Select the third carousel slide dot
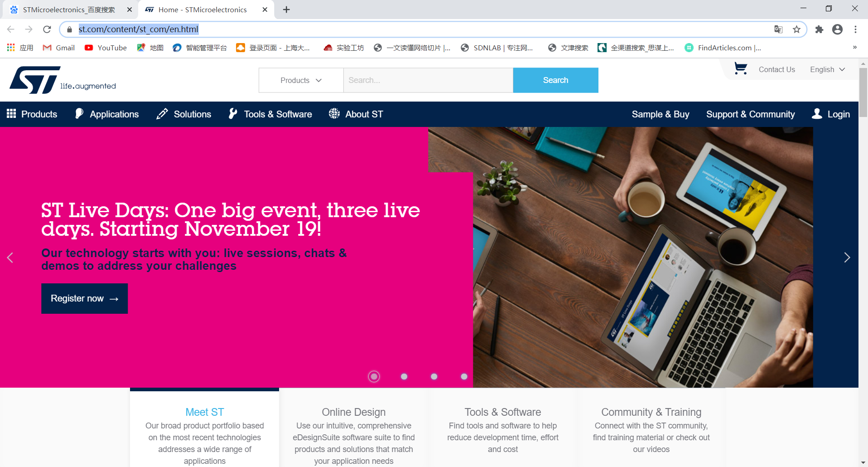 click(434, 376)
